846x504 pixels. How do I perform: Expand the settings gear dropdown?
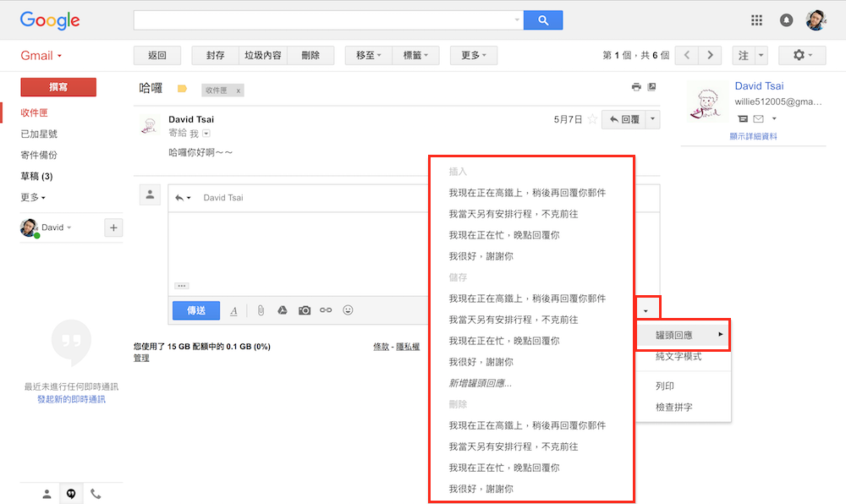coord(798,56)
